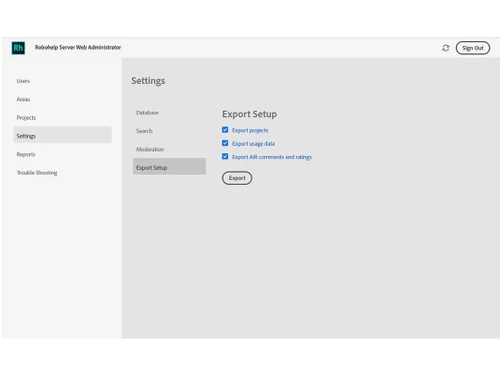Select the Export Setup settings tab
This screenshot has height=375, width=500.
(169, 166)
